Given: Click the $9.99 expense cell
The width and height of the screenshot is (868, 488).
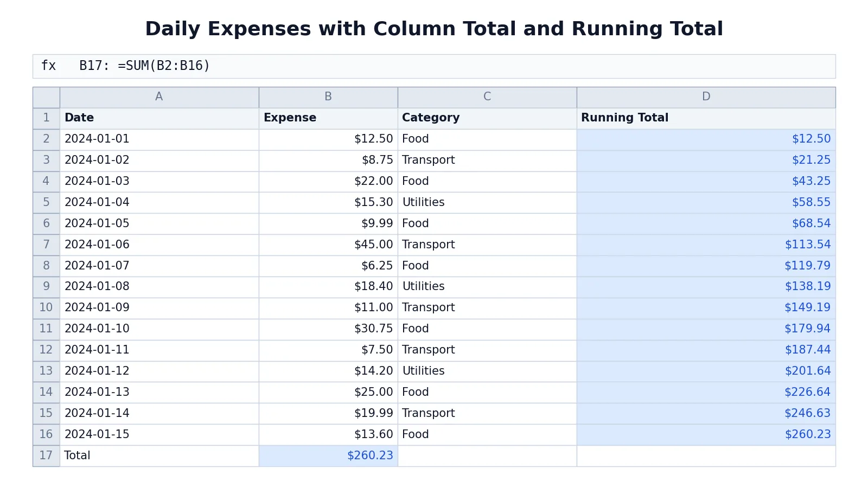Looking at the screenshot, I should pos(328,224).
